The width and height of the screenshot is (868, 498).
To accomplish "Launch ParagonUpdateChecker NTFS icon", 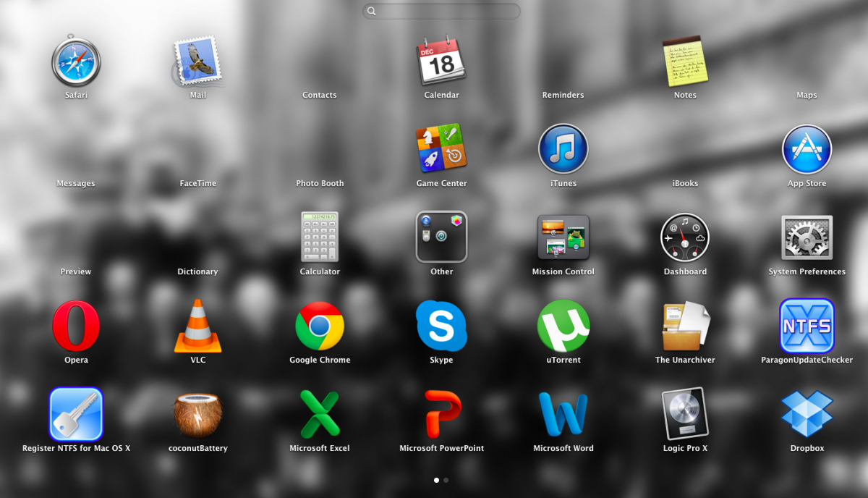I will click(807, 326).
